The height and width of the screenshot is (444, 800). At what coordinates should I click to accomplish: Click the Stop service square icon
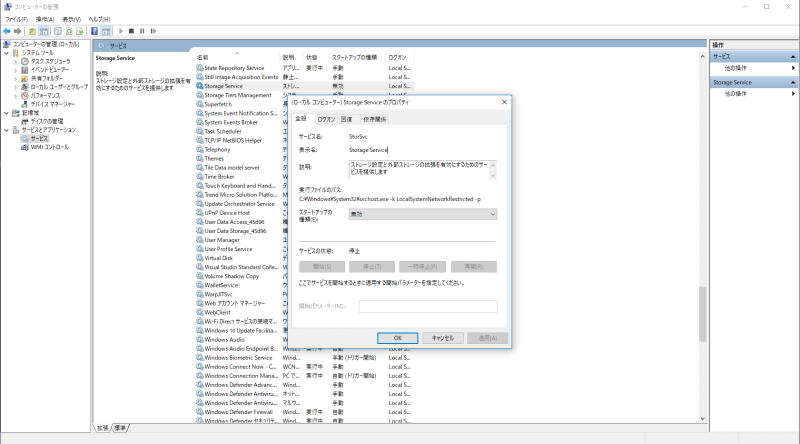(x=132, y=31)
